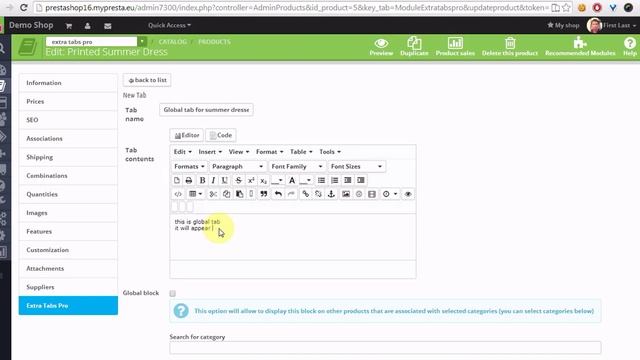640x360 pixels.
Task: Open the Edit menu in the editor
Action: coord(182,151)
